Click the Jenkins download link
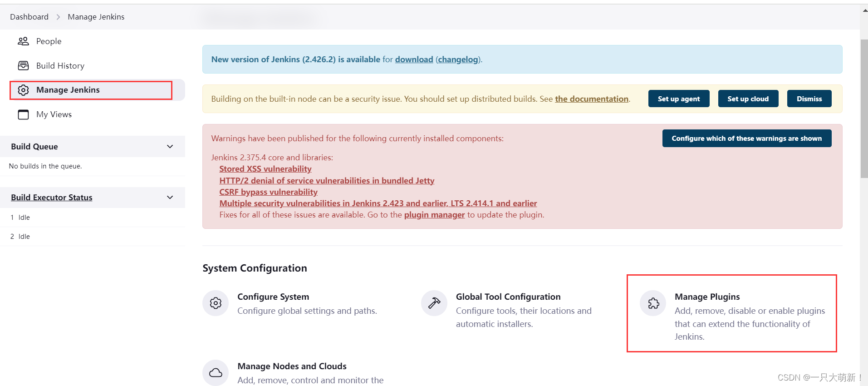This screenshot has height=386, width=868. (414, 59)
